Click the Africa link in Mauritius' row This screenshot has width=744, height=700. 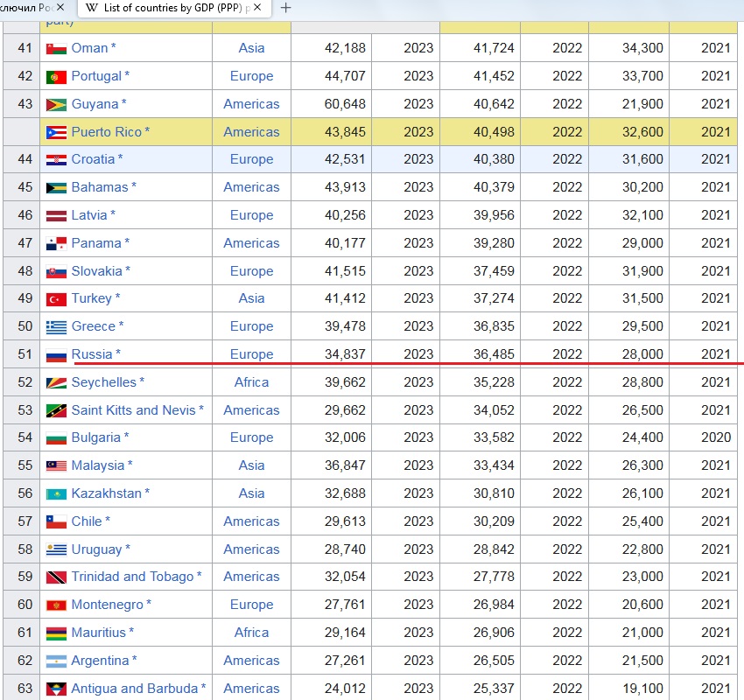251,633
